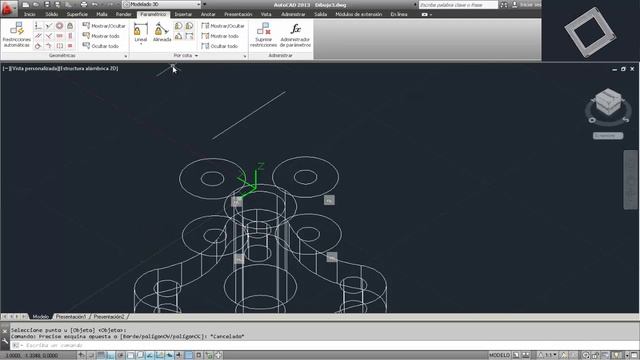Toggle Snap mode in status bar
Image resolution: width=640 pixels, height=360 pixels.
(91, 356)
